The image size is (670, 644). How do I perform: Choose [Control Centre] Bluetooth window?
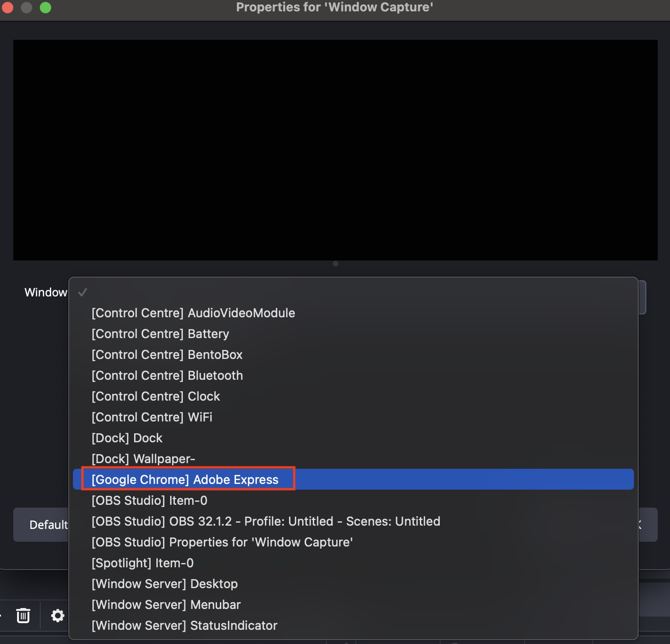pyautogui.click(x=353, y=376)
